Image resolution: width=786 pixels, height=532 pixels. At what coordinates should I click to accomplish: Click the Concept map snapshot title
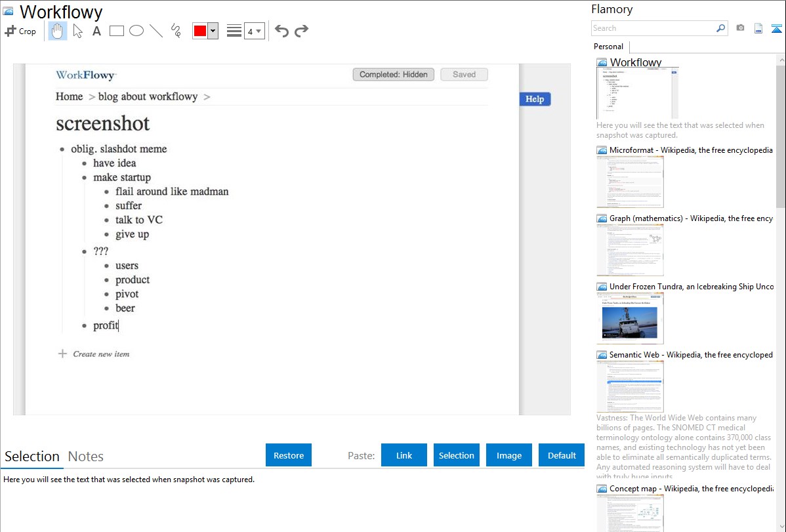pos(692,488)
